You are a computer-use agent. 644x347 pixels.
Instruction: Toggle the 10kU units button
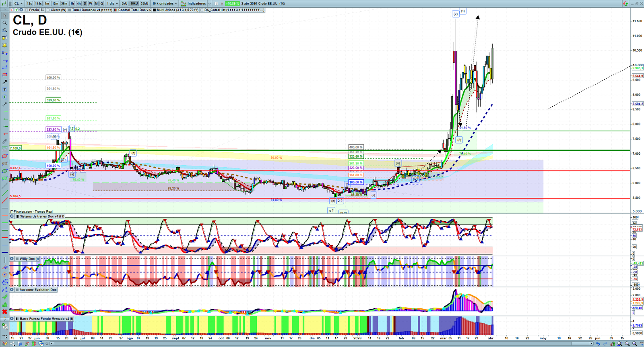point(134,4)
